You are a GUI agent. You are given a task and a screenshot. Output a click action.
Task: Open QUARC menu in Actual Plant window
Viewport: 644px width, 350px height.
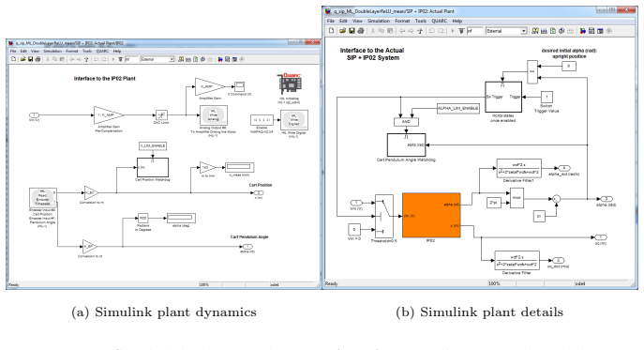click(x=440, y=21)
